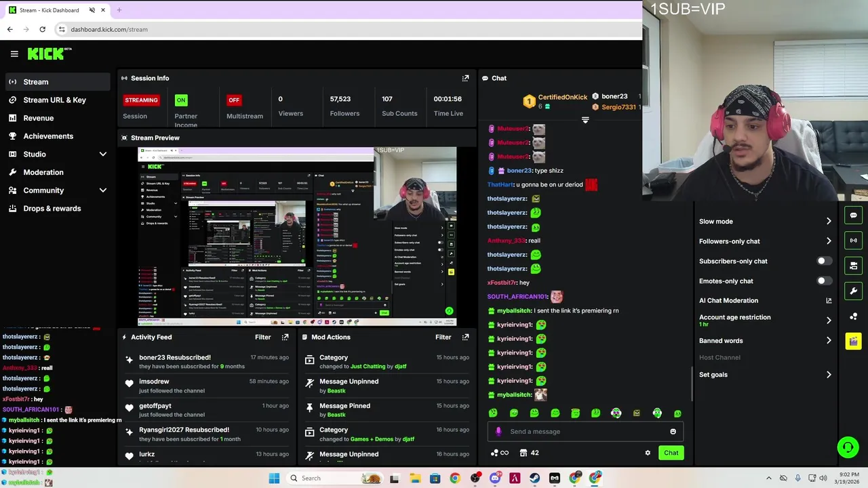Open the green headset support button
868x488 pixels.
[x=848, y=447]
